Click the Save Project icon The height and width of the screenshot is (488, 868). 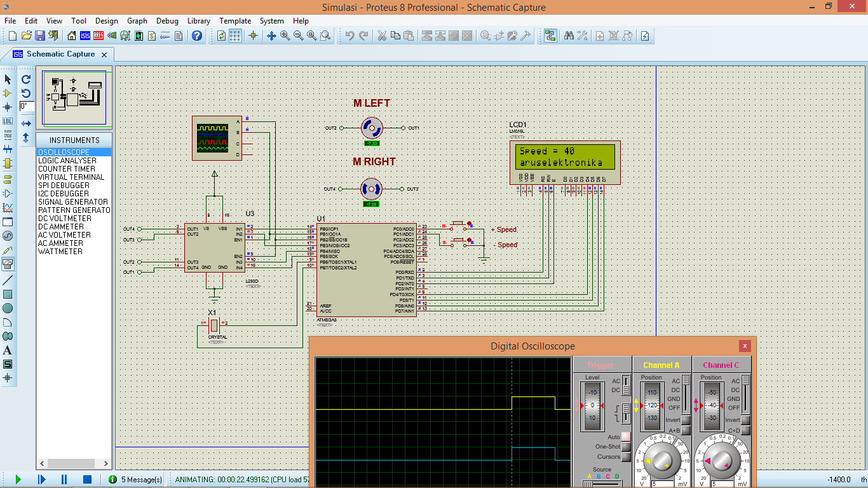tap(40, 36)
